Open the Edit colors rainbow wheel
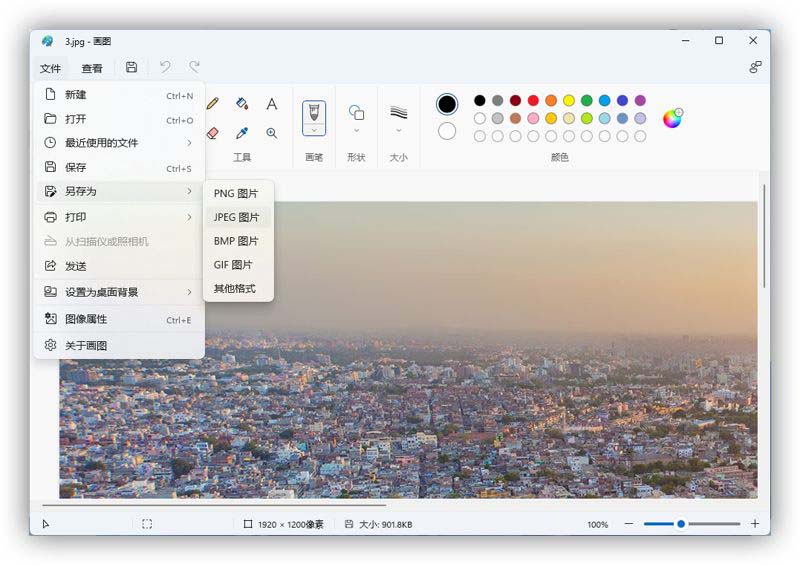Screen dimensions: 800x565 (672, 118)
